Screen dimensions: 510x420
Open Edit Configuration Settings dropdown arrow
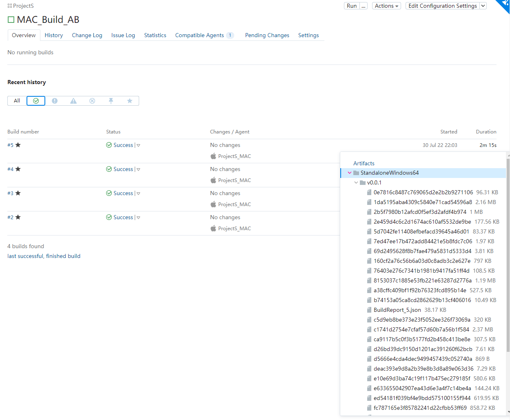(483, 6)
